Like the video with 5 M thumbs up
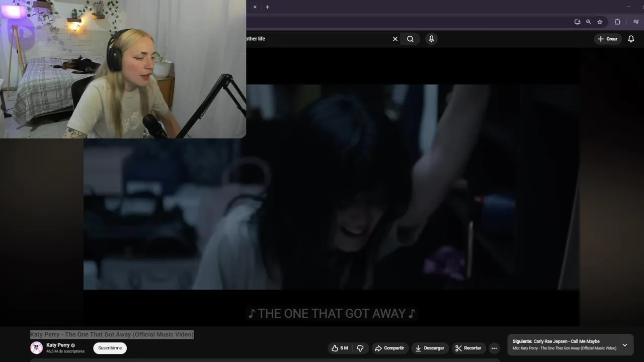644x362 pixels. [x=340, y=348]
